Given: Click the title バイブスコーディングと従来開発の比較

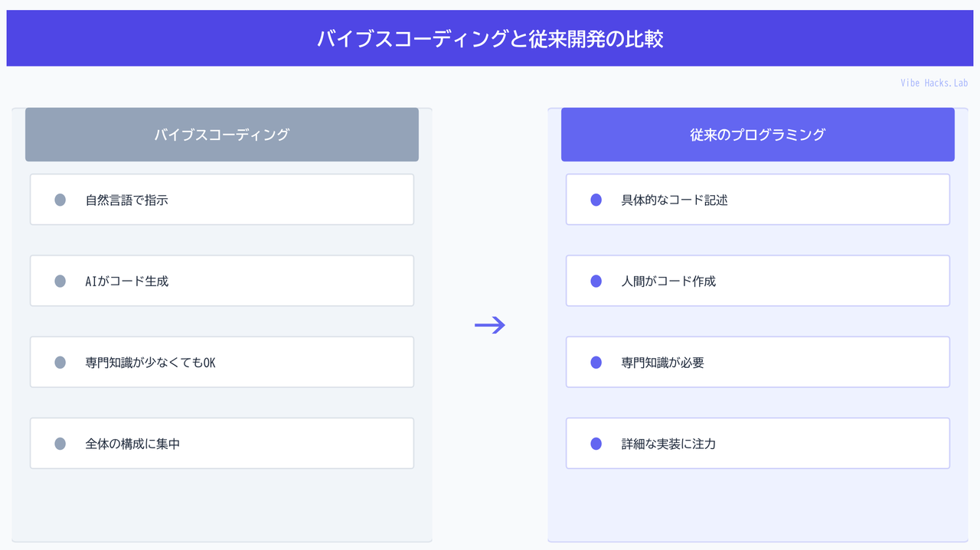Looking at the screenshot, I should [x=490, y=38].
